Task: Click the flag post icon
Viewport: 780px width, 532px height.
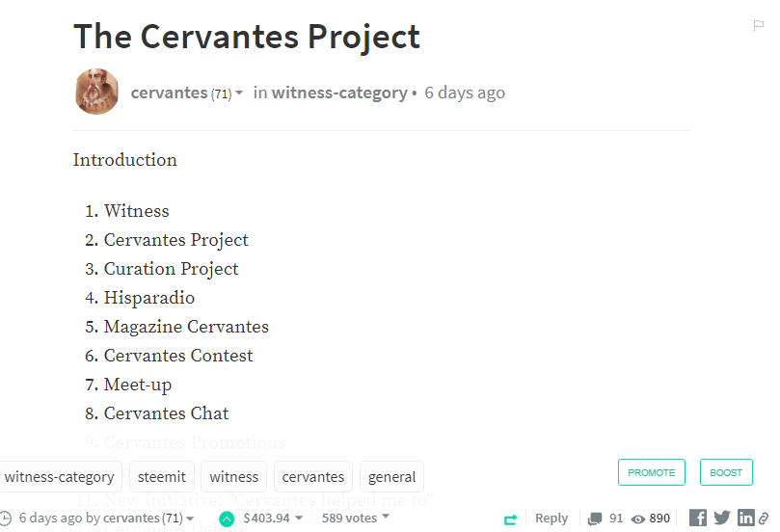Action: point(758,25)
